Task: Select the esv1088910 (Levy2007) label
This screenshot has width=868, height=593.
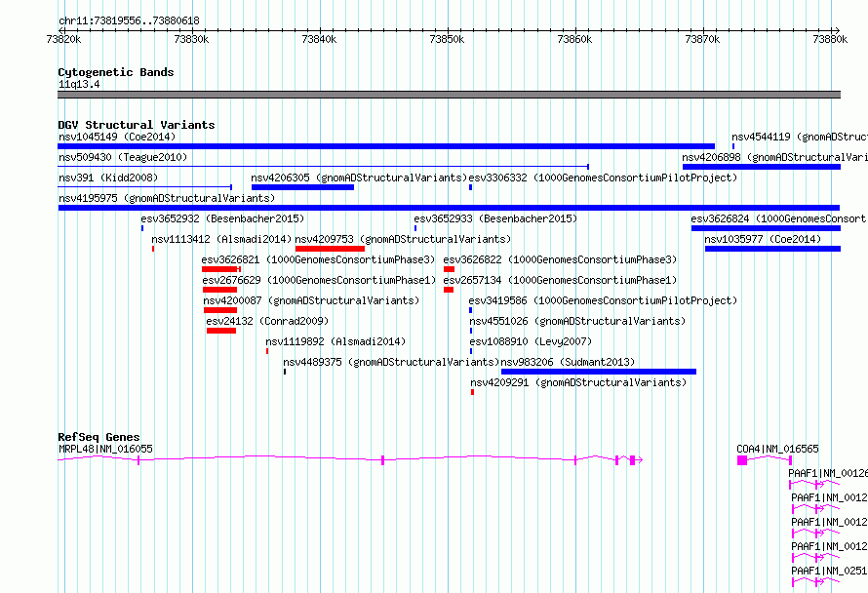Action: [531, 341]
